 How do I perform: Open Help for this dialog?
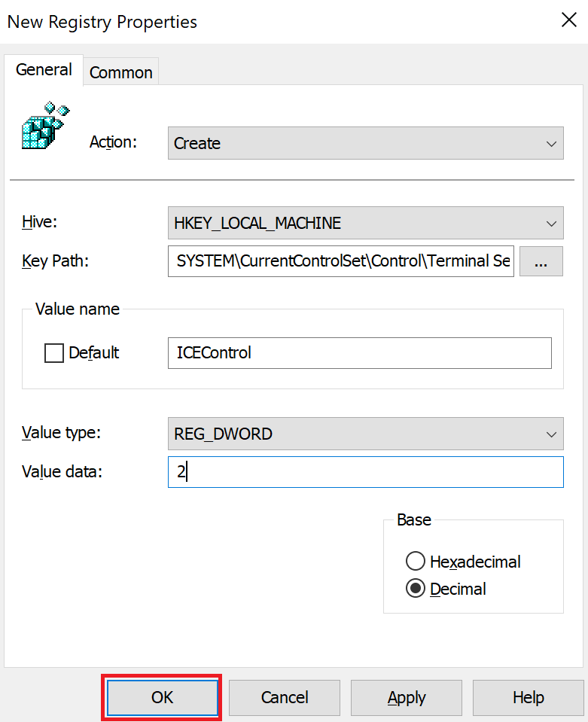point(529,698)
